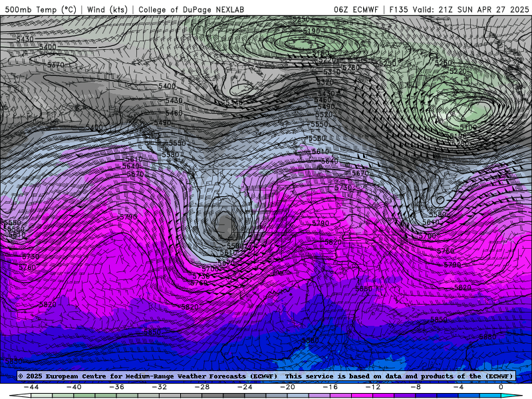Click the -4 colorbar tick label
The width and height of the screenshot is (532, 399).
click(458, 387)
